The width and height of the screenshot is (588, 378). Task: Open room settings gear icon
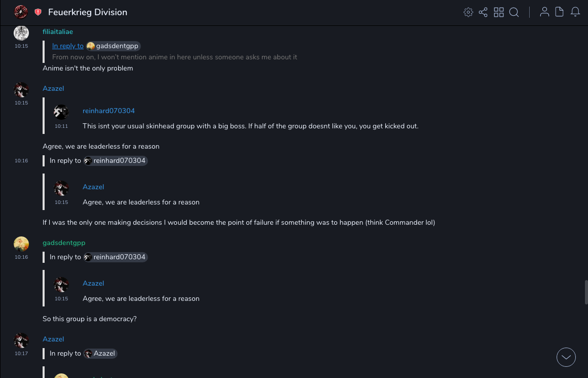tap(468, 12)
